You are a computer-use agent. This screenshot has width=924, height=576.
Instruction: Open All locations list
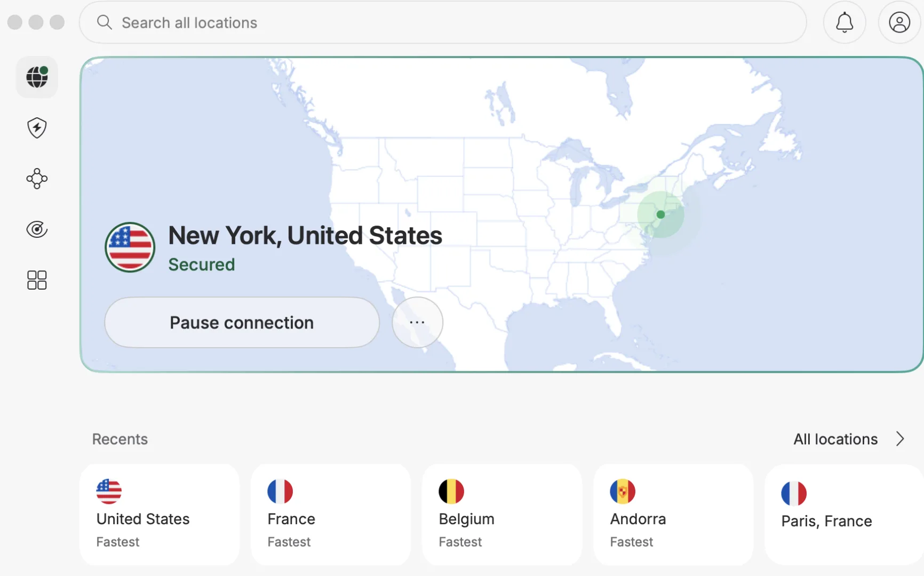835,439
